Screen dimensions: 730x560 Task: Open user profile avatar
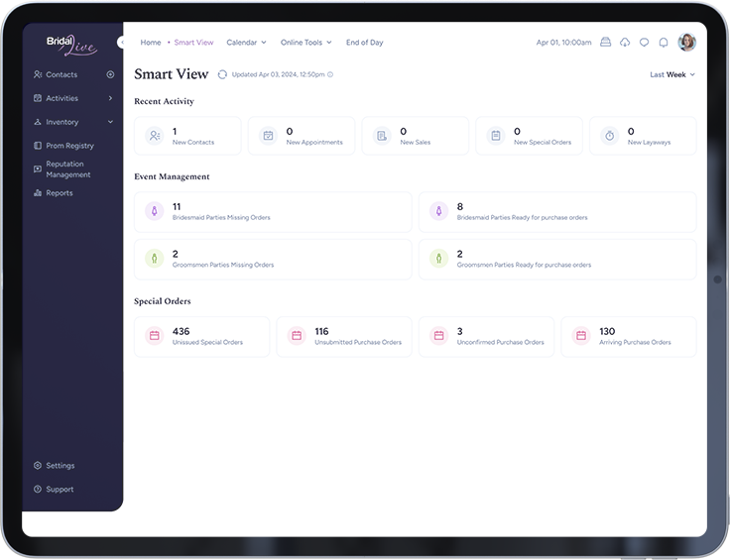(686, 43)
